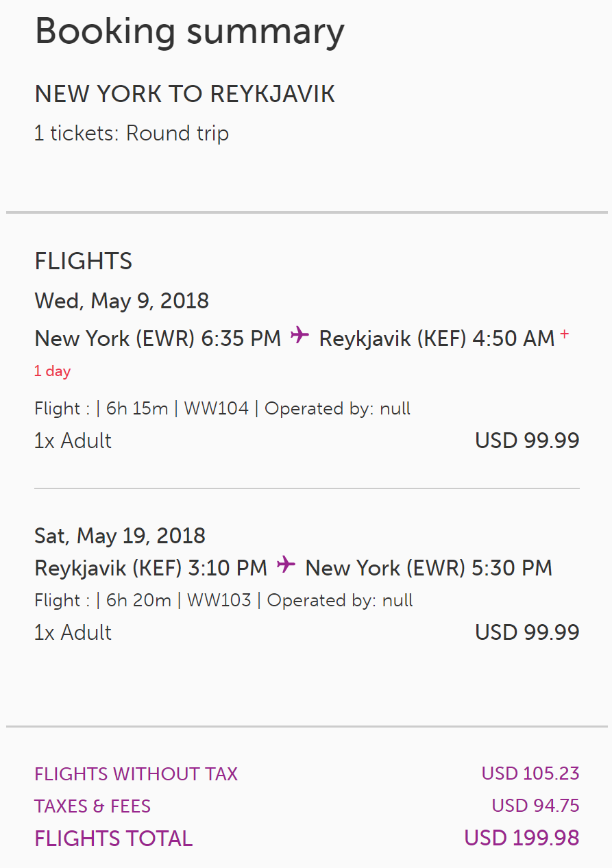Click NEW YORK TO REYKJAVIK route title
The width and height of the screenshot is (612, 868).
[x=184, y=95]
